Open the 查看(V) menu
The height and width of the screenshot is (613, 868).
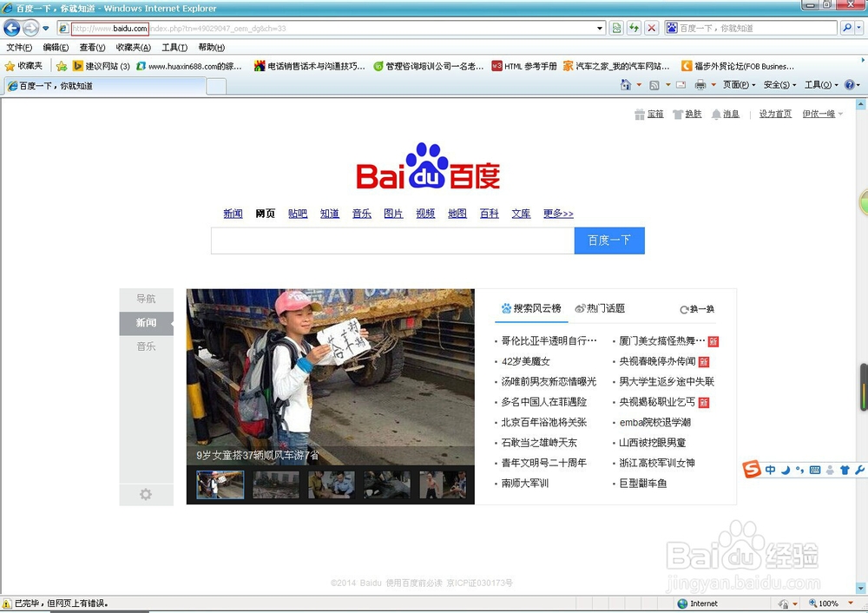pos(92,48)
